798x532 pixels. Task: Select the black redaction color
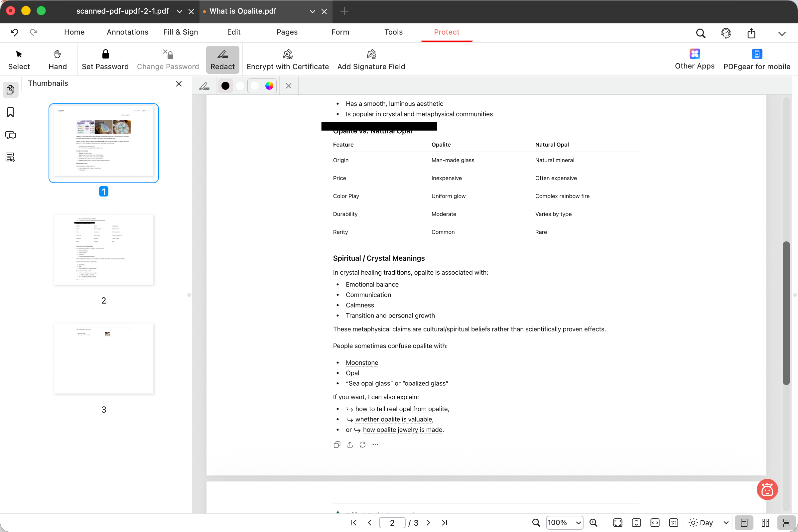(225, 86)
